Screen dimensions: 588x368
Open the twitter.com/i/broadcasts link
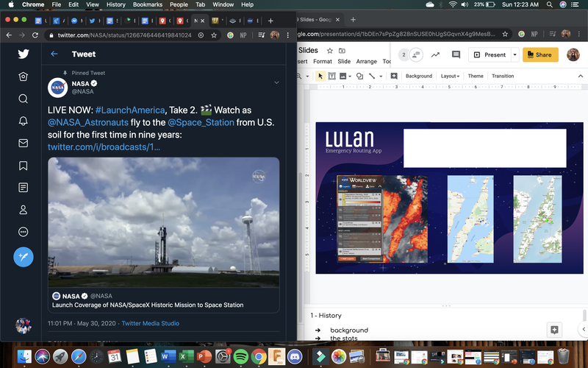(104, 146)
